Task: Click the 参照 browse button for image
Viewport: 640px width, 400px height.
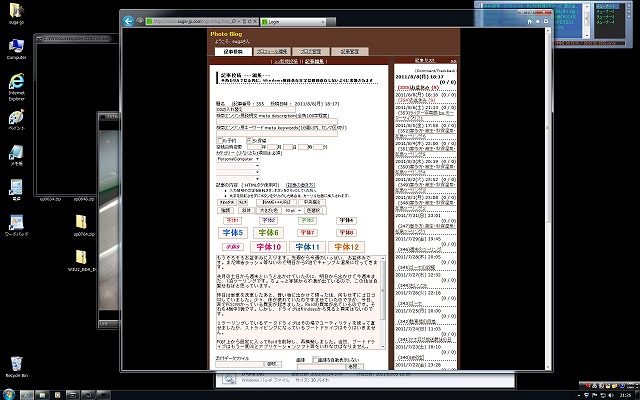Action: [354, 367]
